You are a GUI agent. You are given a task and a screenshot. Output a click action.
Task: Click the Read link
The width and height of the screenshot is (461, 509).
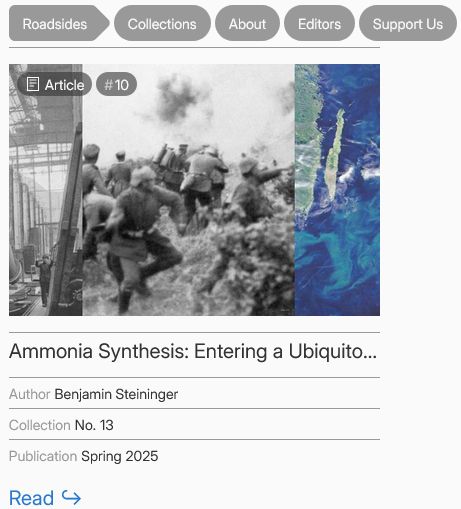(45, 498)
